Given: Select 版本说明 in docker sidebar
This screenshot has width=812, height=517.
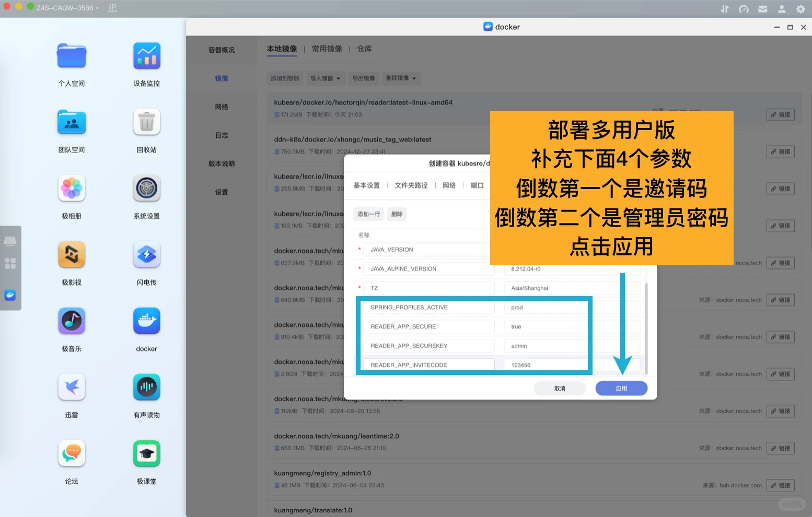Looking at the screenshot, I should point(222,163).
